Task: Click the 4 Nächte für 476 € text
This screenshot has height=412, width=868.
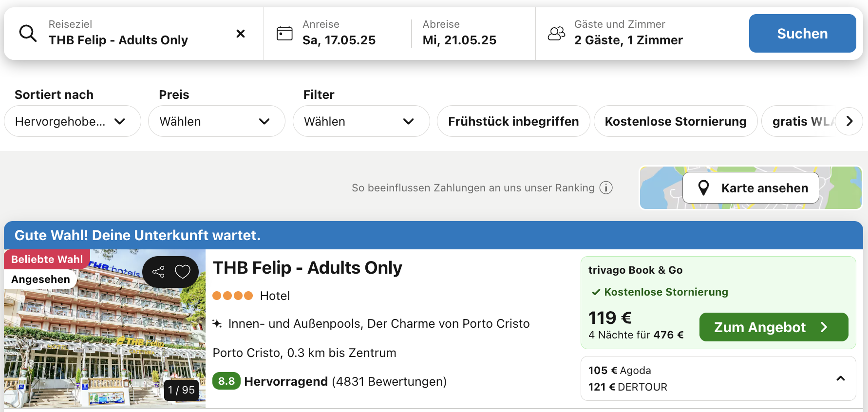Action: click(x=636, y=335)
